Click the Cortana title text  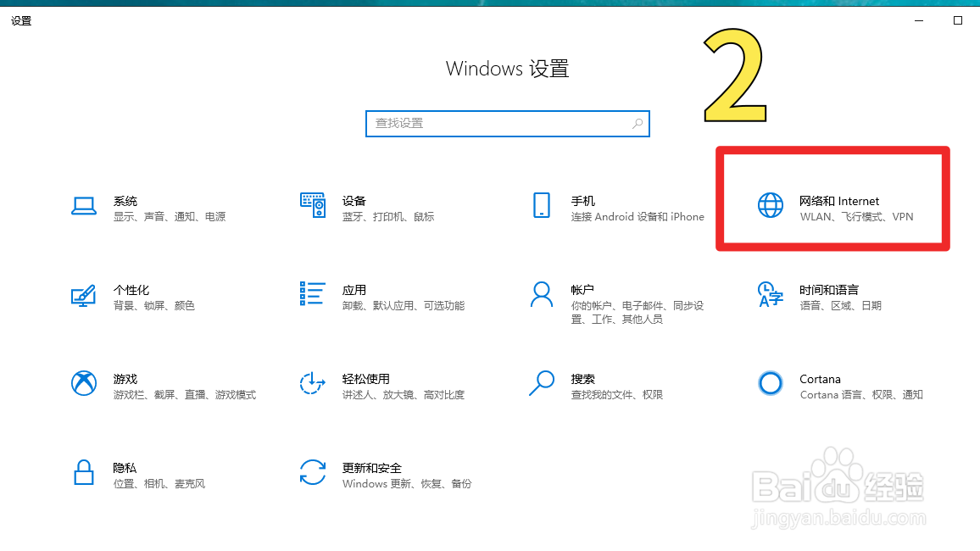[x=820, y=379]
